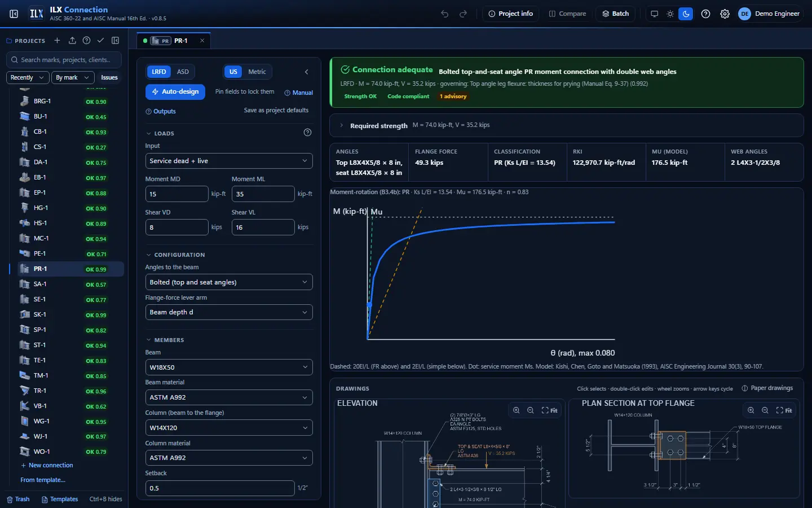The width and height of the screenshot is (812, 508).
Task: Open Loads section help icon
Action: 307,133
